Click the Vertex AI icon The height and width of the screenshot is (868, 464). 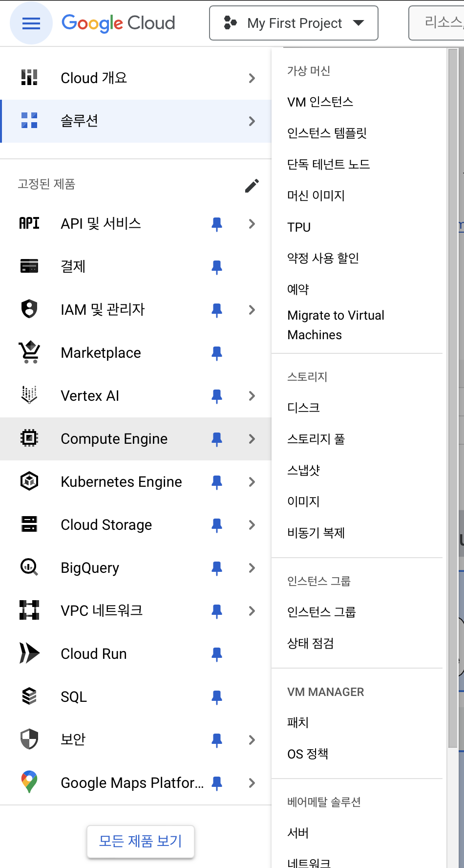(x=29, y=395)
